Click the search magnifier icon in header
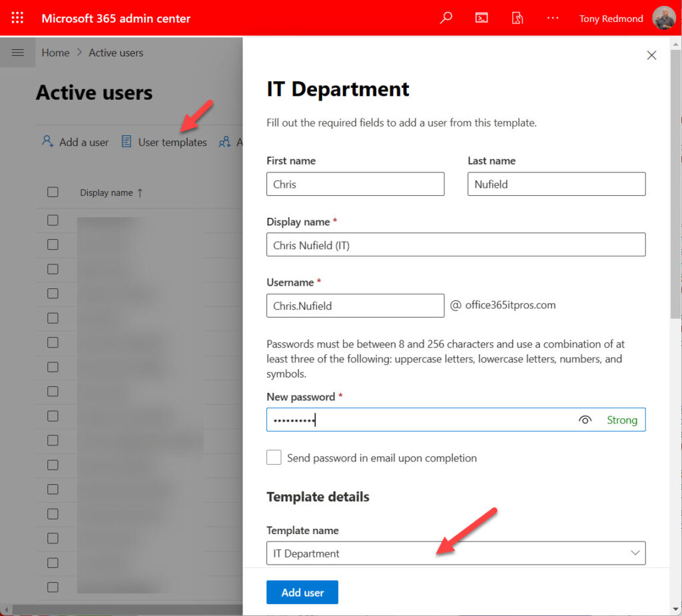The height and width of the screenshot is (616, 682). coord(446,18)
